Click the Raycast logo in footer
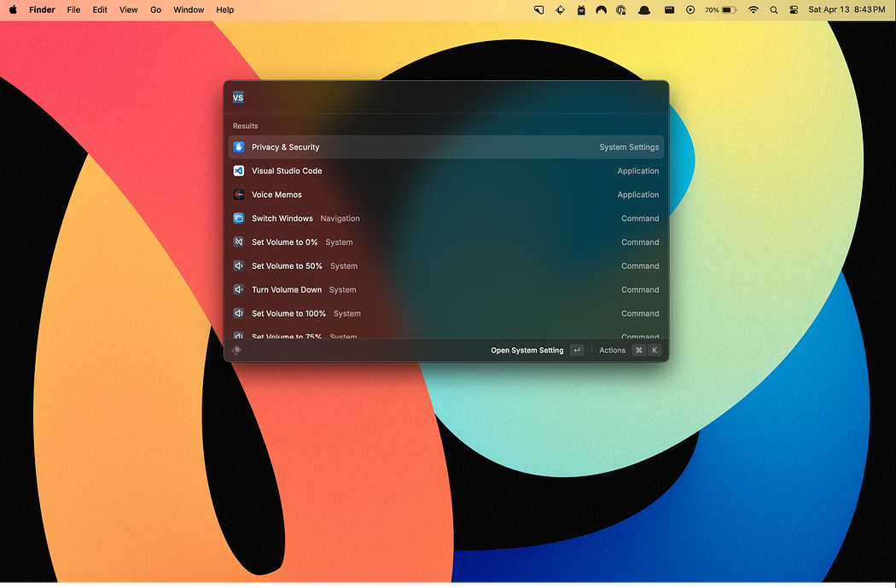This screenshot has width=896, height=588. point(236,350)
